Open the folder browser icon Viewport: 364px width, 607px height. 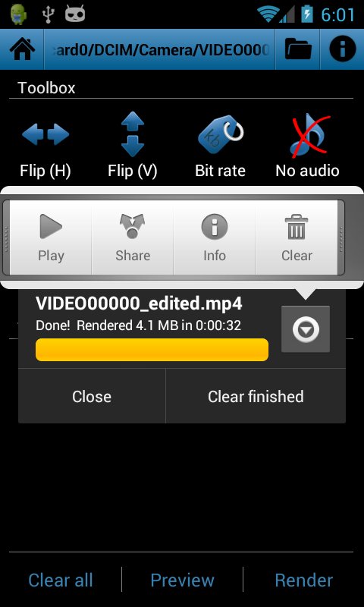[298, 49]
